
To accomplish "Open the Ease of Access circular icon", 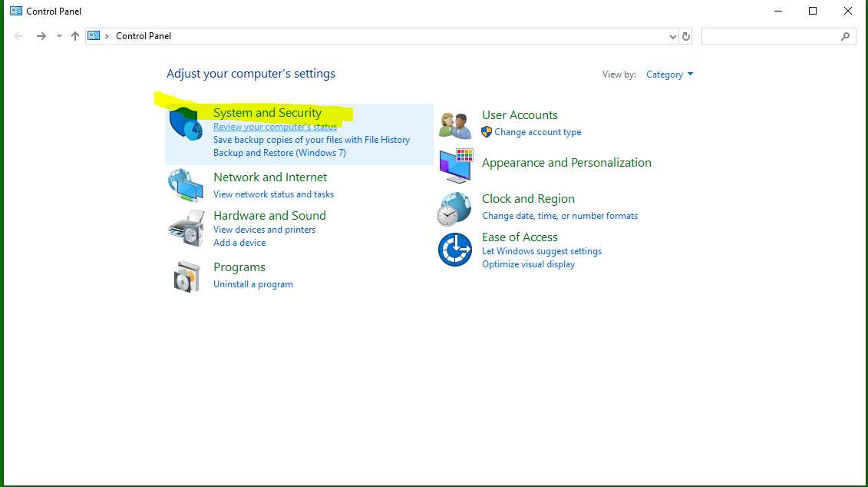I will tap(455, 250).
